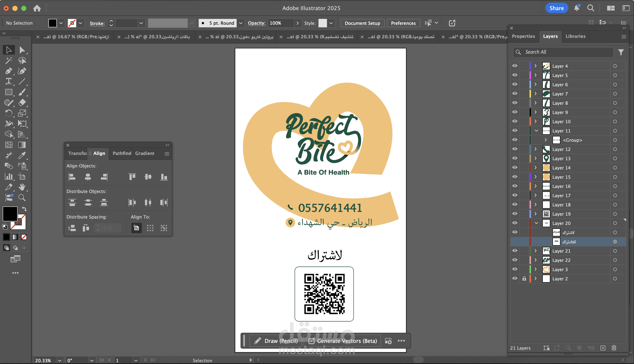Open the zoom level dropdown
The height and width of the screenshot is (364, 634).
[59, 360]
